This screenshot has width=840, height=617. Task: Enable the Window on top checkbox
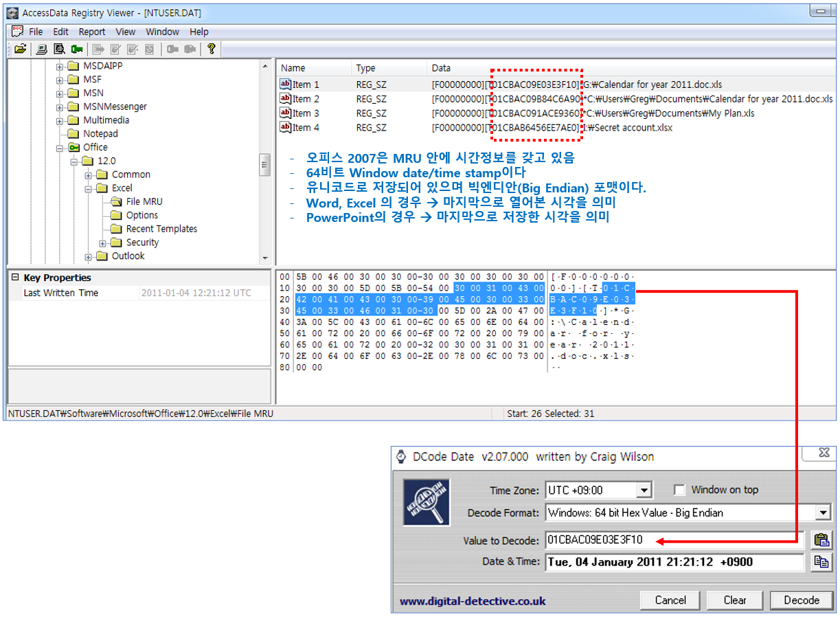(x=679, y=490)
